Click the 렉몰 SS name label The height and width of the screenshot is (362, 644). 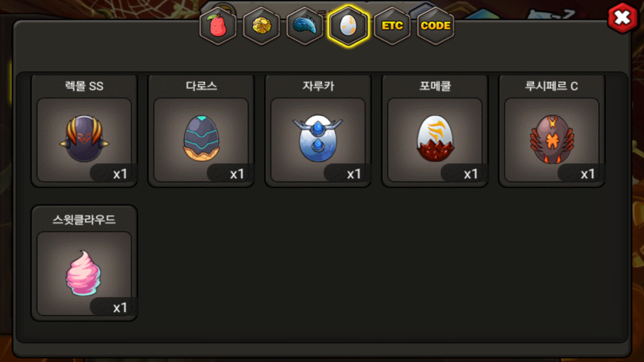pyautogui.click(x=84, y=86)
